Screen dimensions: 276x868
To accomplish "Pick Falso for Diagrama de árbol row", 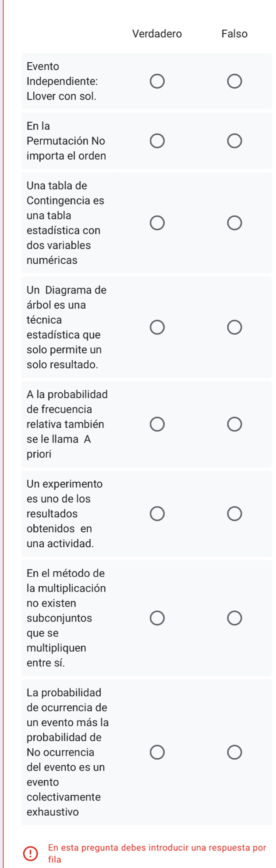I will point(234,327).
